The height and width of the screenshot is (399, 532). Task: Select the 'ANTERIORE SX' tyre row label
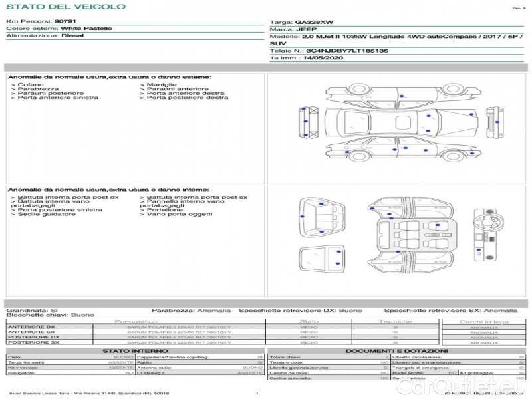pos(31,332)
